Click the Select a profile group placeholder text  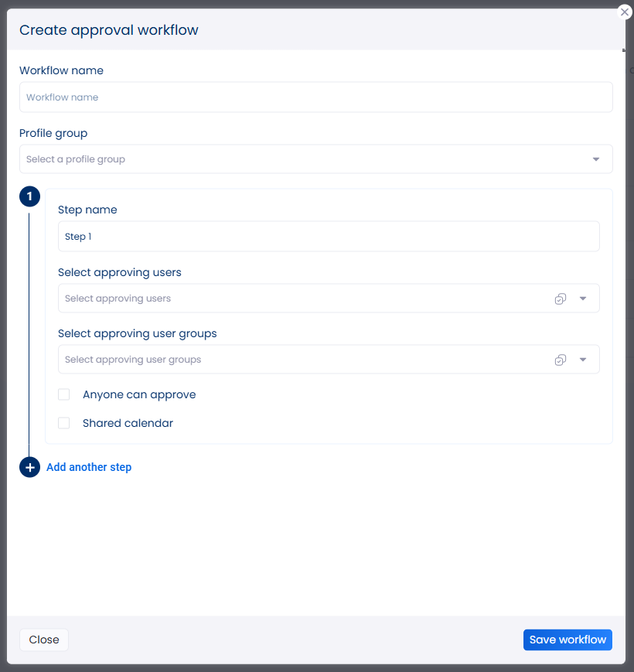point(76,159)
